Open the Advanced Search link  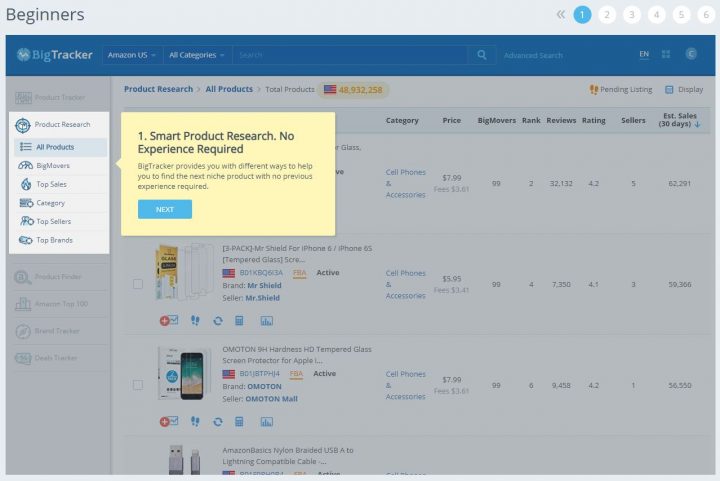click(533, 56)
